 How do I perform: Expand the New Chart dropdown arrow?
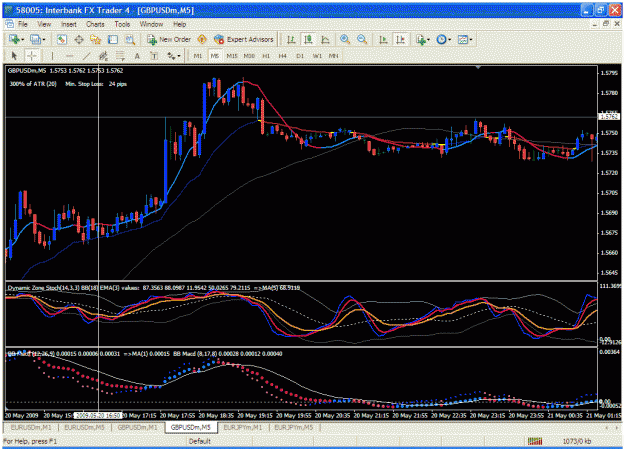[23, 39]
